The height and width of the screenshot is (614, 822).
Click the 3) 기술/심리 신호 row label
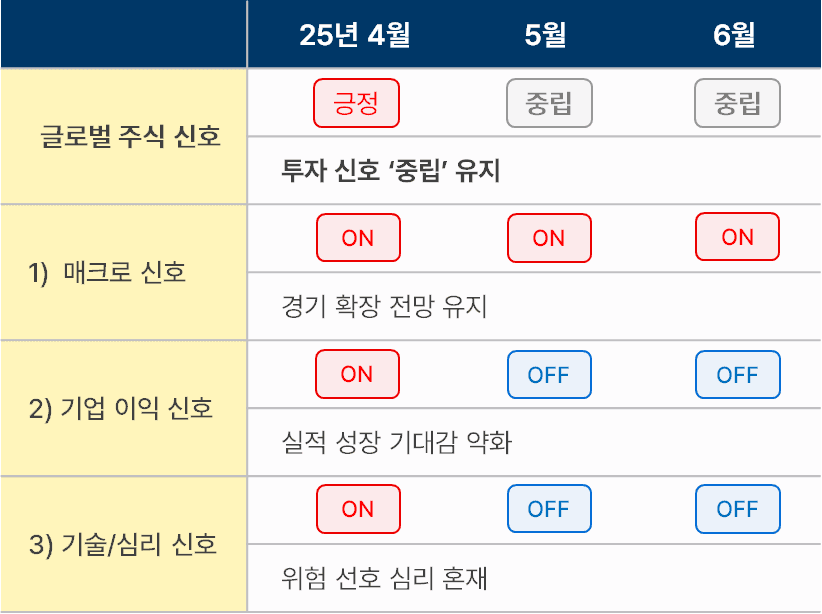point(123,545)
